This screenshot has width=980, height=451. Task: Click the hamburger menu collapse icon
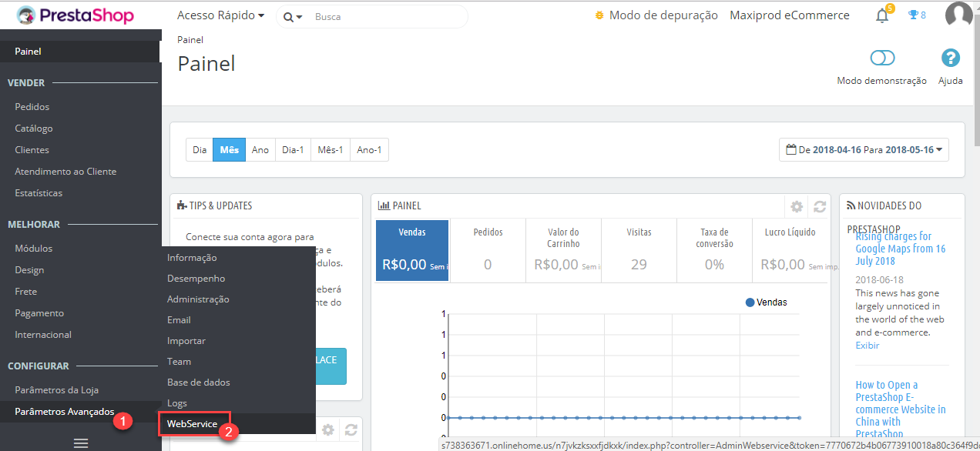point(80,443)
